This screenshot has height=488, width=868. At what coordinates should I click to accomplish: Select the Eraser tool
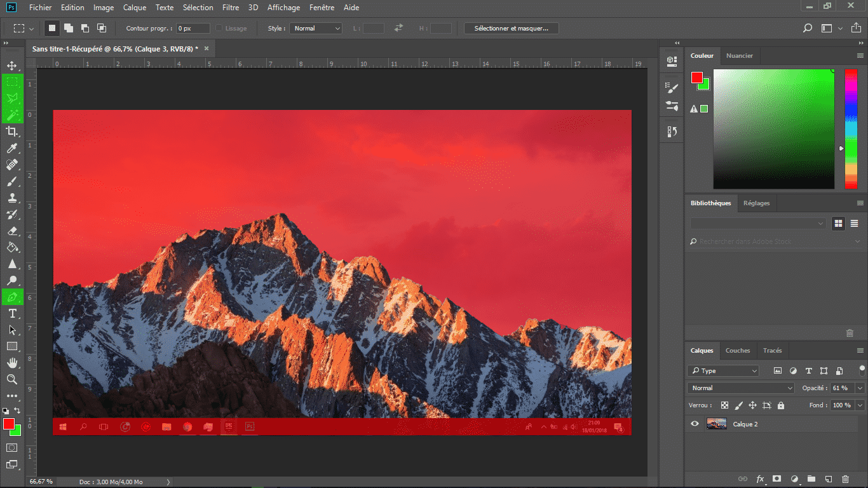click(x=12, y=231)
